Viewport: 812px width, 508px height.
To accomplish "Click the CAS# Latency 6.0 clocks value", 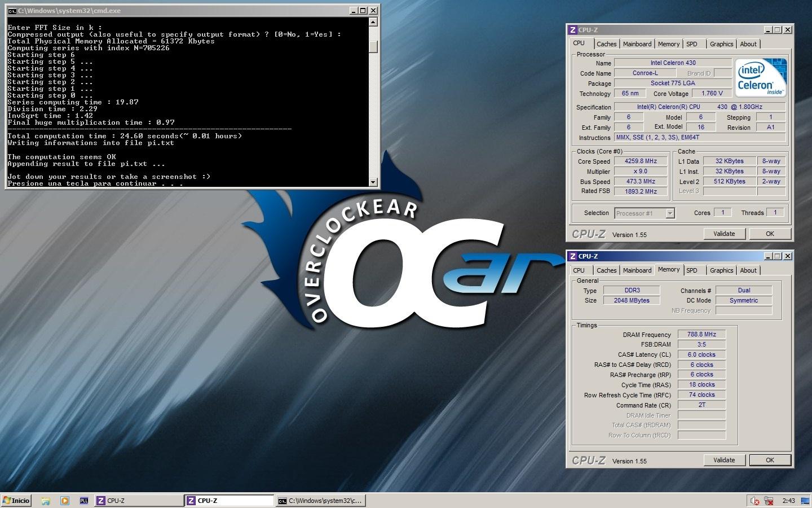I will coord(701,354).
